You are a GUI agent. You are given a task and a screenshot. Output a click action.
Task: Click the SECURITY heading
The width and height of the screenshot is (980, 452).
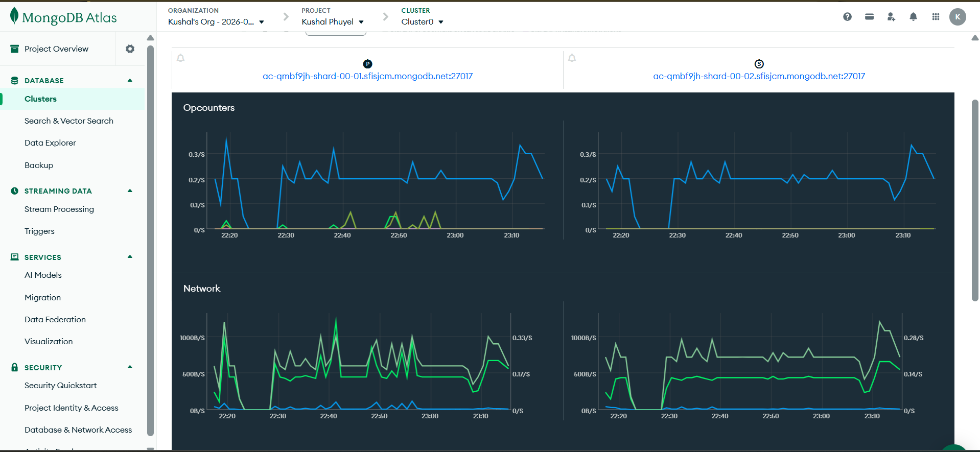click(x=43, y=368)
